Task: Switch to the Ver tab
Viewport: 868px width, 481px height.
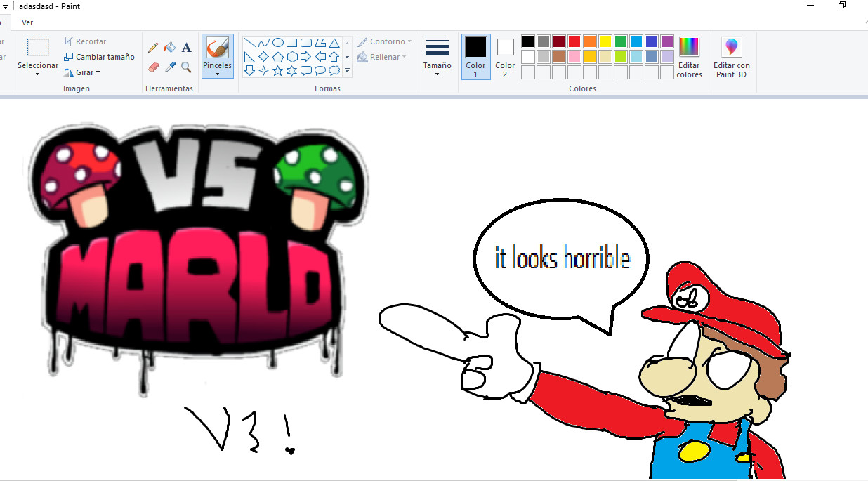Action: pos(27,22)
